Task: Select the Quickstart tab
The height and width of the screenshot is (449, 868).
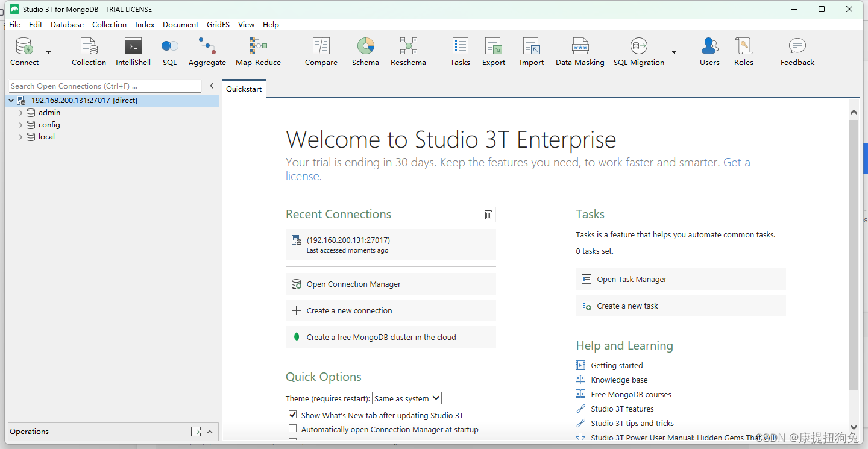Action: click(244, 89)
